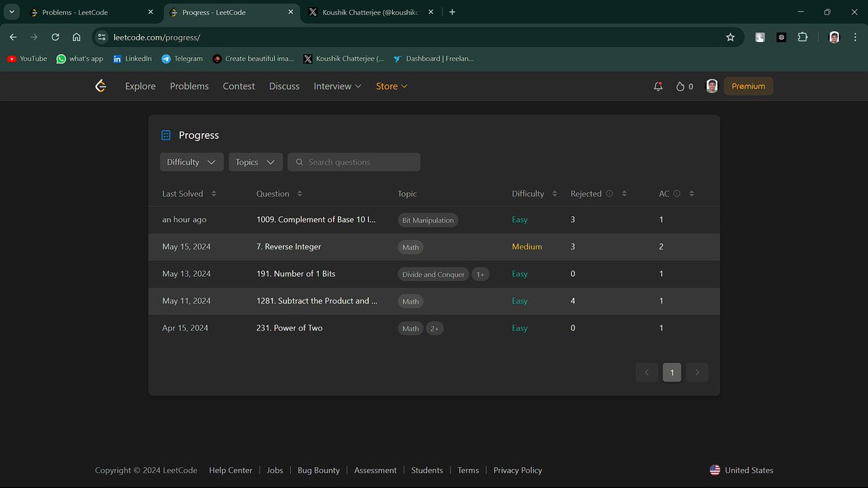This screenshot has height=488, width=868.
Task: Open the Chrome profile avatar
Action: (834, 37)
